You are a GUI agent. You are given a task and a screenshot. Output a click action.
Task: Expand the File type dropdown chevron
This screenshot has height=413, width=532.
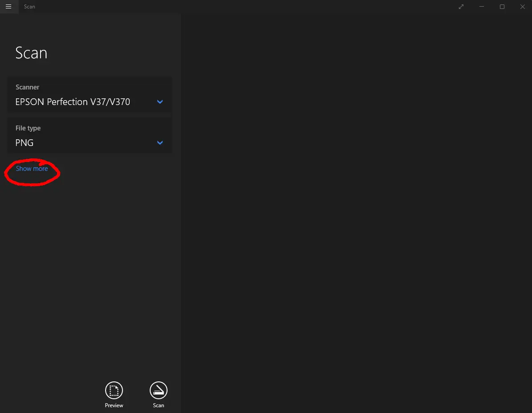tap(160, 143)
